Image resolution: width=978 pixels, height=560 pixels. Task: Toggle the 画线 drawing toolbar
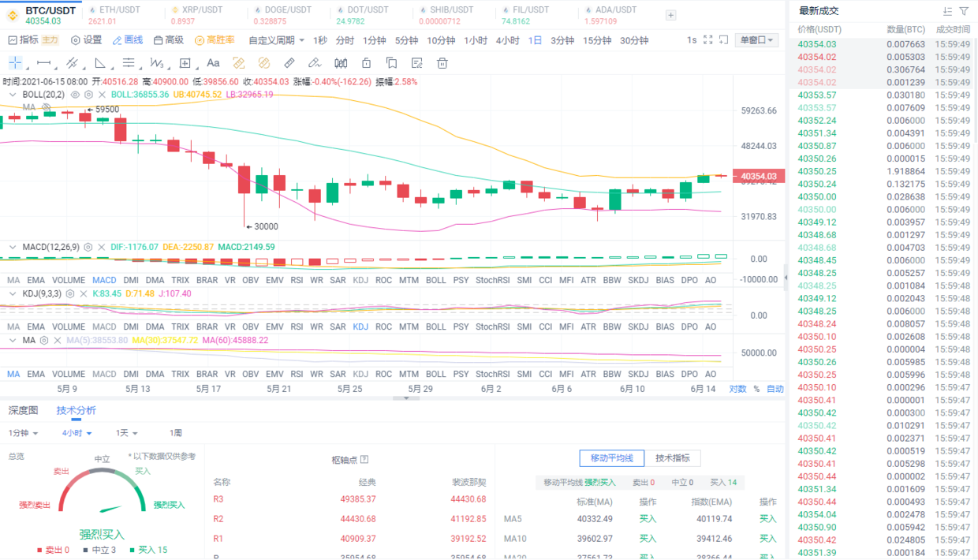[x=128, y=40]
